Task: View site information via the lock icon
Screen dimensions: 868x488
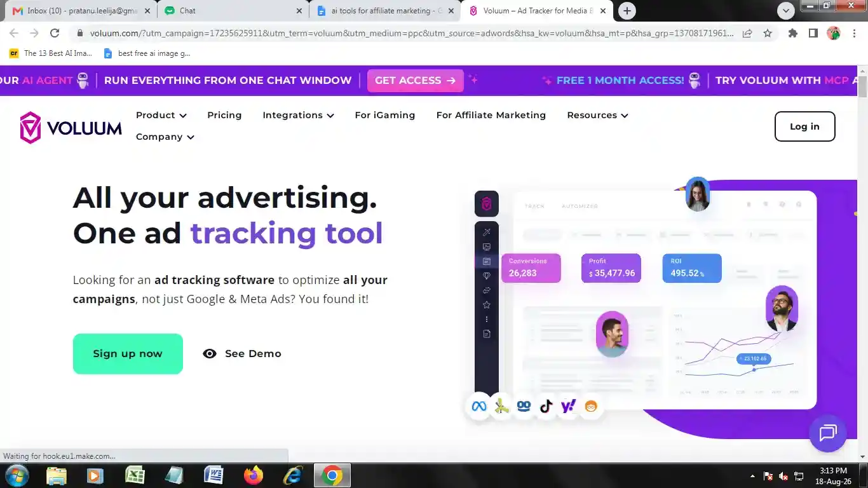Action: click(x=80, y=33)
